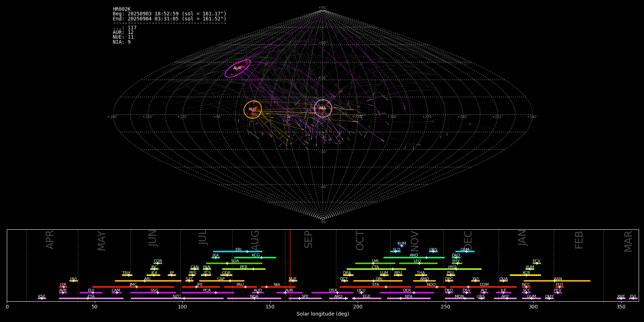Click the End timestamp line
This screenshot has height=322, width=644.
click(170, 19)
